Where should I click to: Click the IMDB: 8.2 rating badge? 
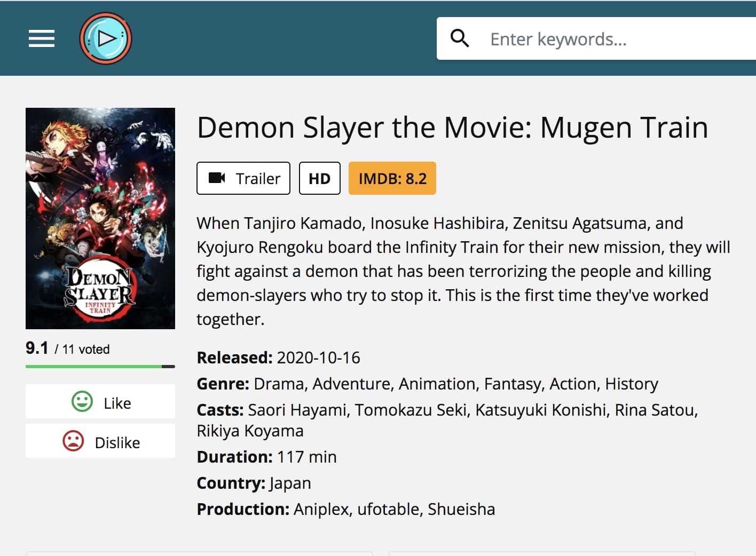coord(392,178)
